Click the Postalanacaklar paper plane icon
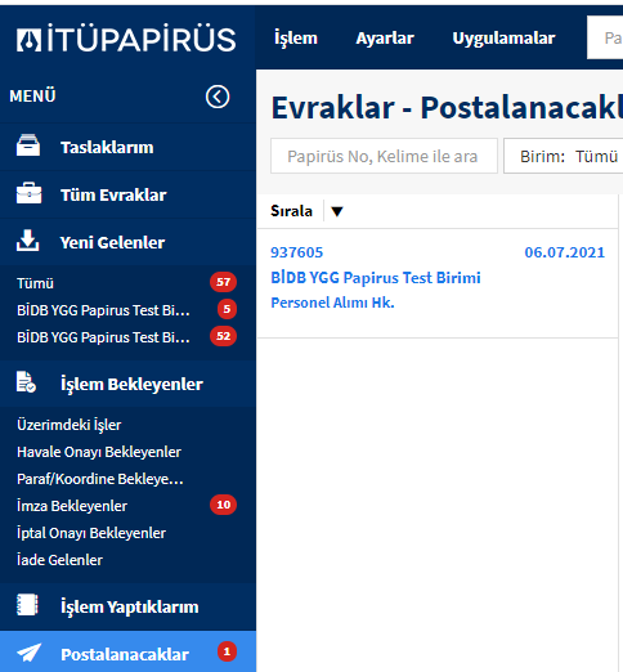This screenshot has width=625, height=672. click(29, 653)
